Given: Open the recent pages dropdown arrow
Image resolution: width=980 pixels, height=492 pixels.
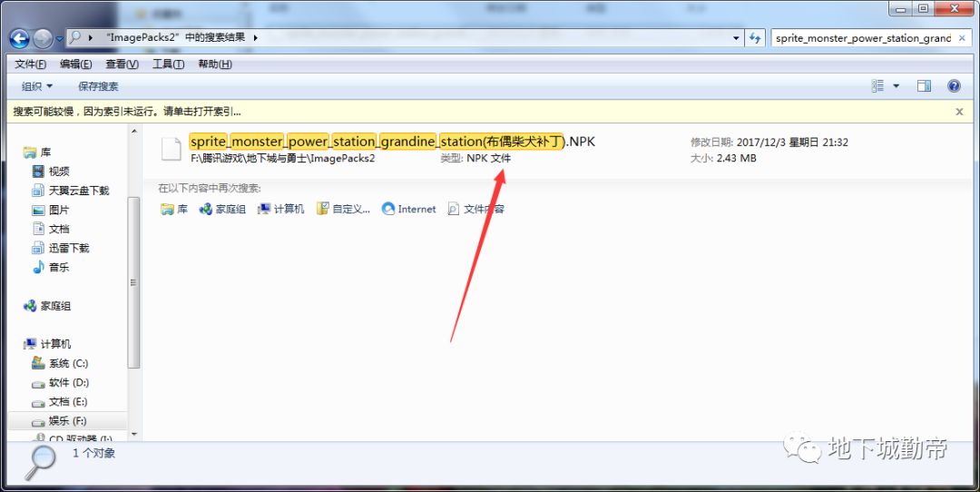Looking at the screenshot, I should [x=59, y=39].
